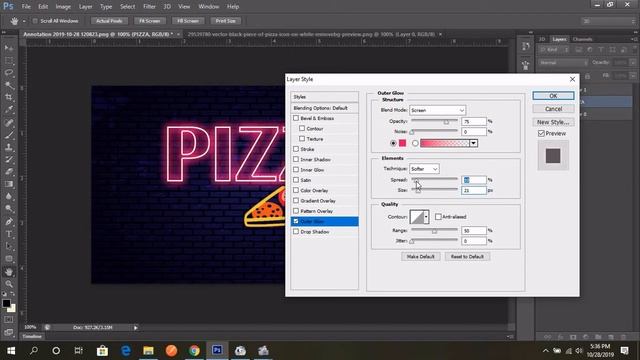
Task: Open the Blend Mode dropdown set to Screen
Action: 437,110
